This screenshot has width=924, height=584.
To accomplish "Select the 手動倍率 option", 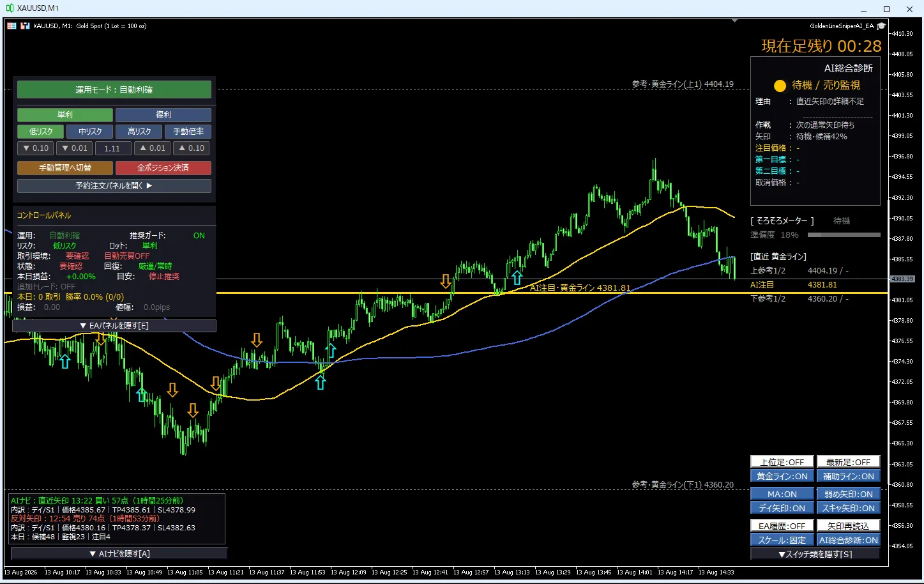I will click(x=188, y=132).
